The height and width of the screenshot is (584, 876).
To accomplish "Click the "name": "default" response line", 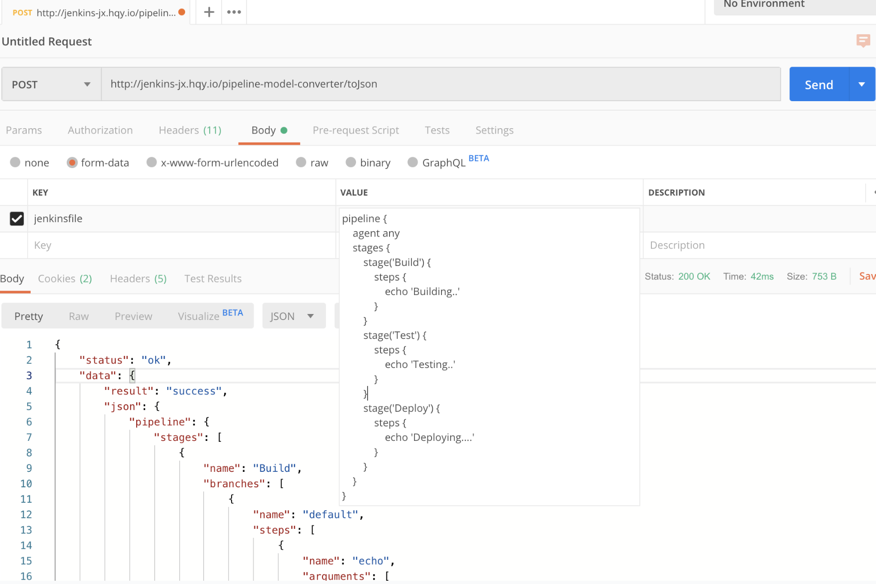I will [308, 515].
